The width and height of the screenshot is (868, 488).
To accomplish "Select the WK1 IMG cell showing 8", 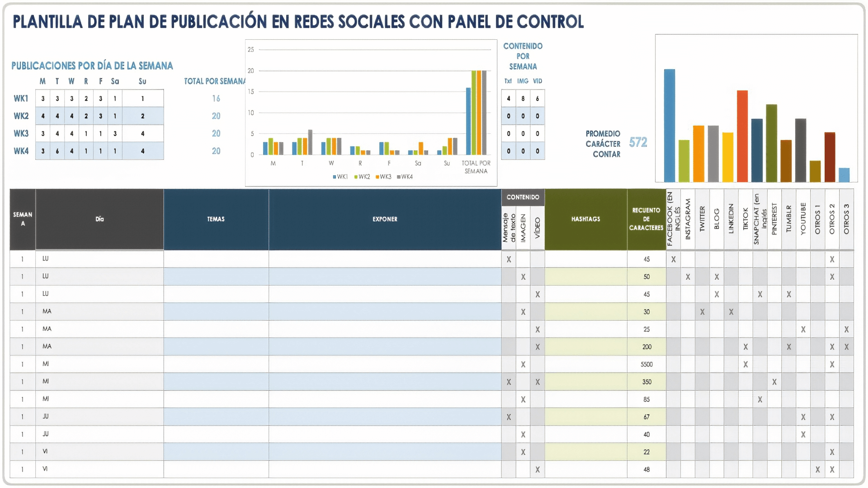I will coord(523,99).
